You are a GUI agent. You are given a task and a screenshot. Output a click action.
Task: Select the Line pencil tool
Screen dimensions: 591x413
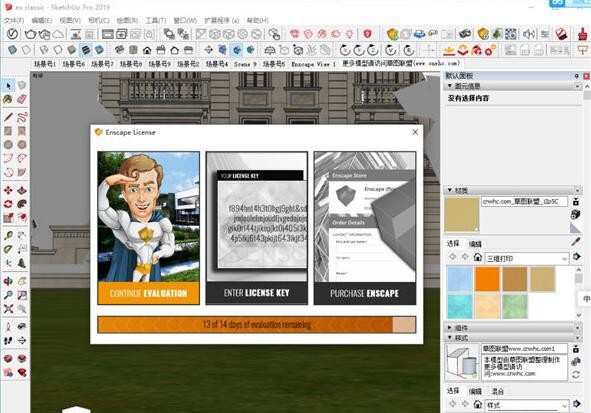pos(8,117)
